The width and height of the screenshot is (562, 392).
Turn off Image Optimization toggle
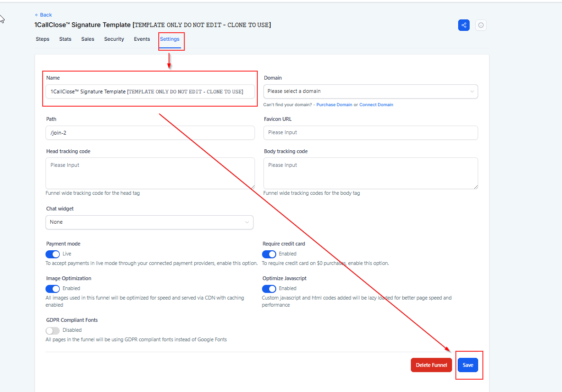click(x=53, y=289)
